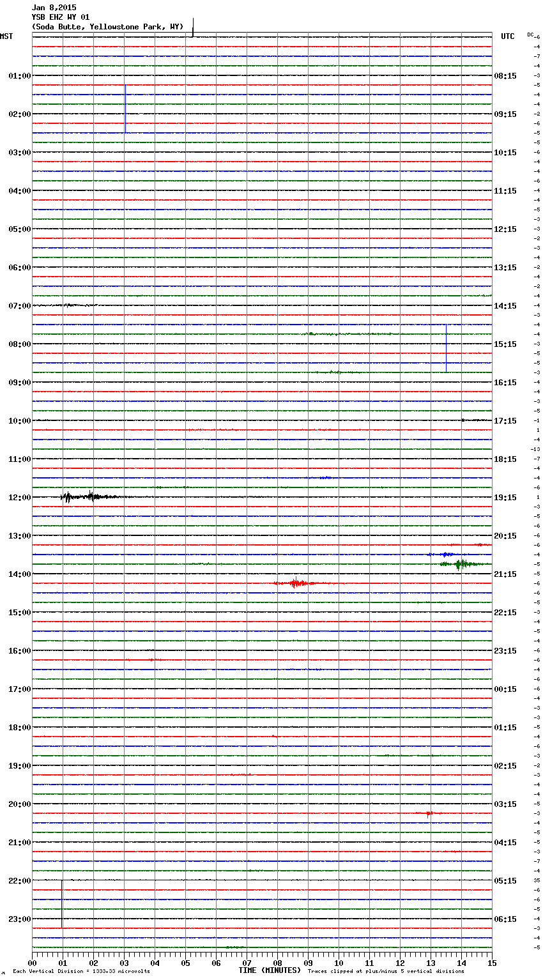Click the 08:15 UTC row label
The height and width of the screenshot is (980, 543).
505,76
